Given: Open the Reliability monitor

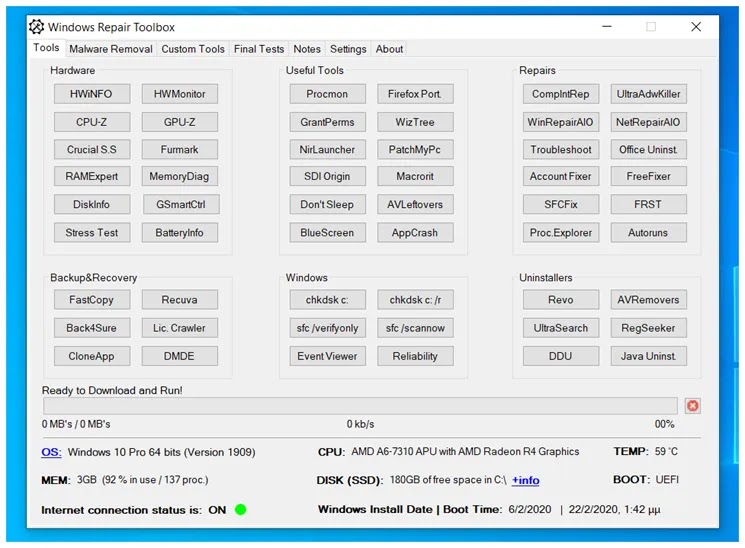Looking at the screenshot, I should pos(415,356).
